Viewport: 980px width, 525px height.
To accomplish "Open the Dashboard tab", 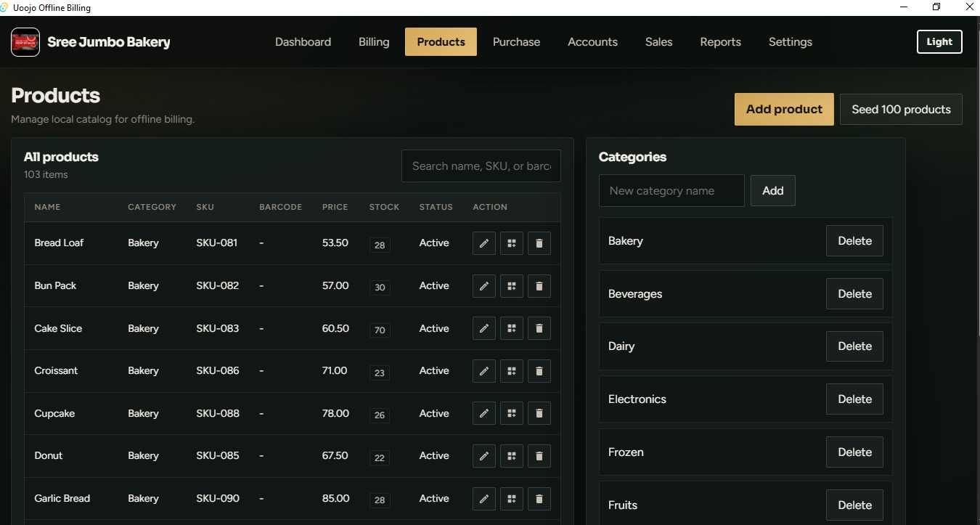I will (x=303, y=42).
